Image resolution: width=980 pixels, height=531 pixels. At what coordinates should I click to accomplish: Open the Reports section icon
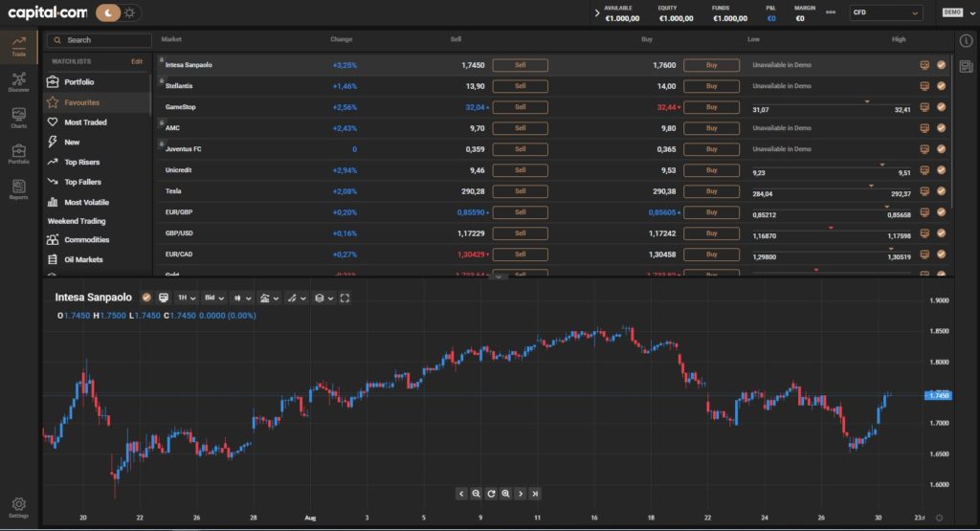(x=19, y=189)
